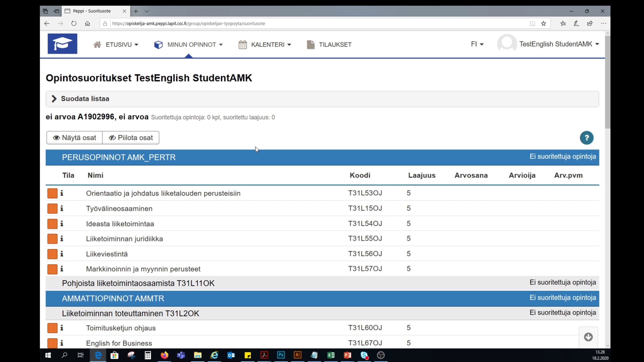The height and width of the screenshot is (362, 644).
Task: Open the FI language dropdown
Action: pos(477,44)
